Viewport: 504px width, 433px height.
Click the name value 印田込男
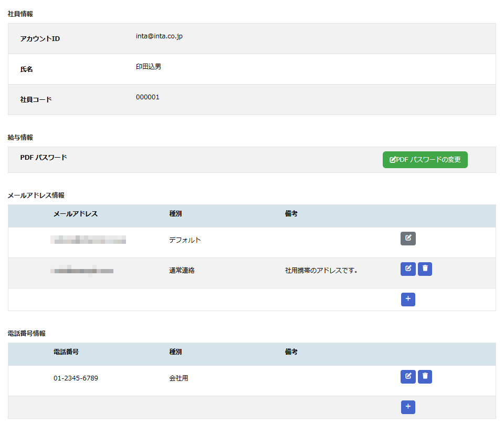click(x=149, y=67)
